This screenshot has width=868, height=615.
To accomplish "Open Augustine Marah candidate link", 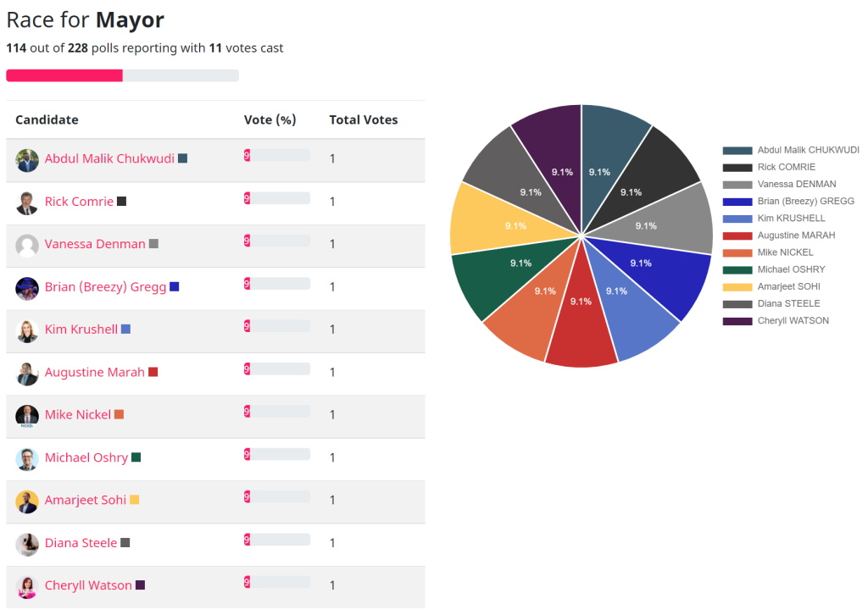I will click(x=94, y=373).
